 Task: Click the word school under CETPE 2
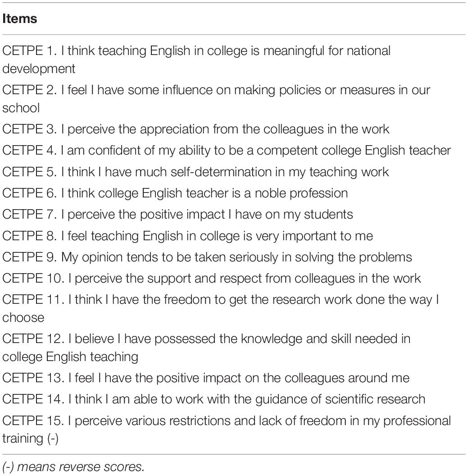(21, 108)
